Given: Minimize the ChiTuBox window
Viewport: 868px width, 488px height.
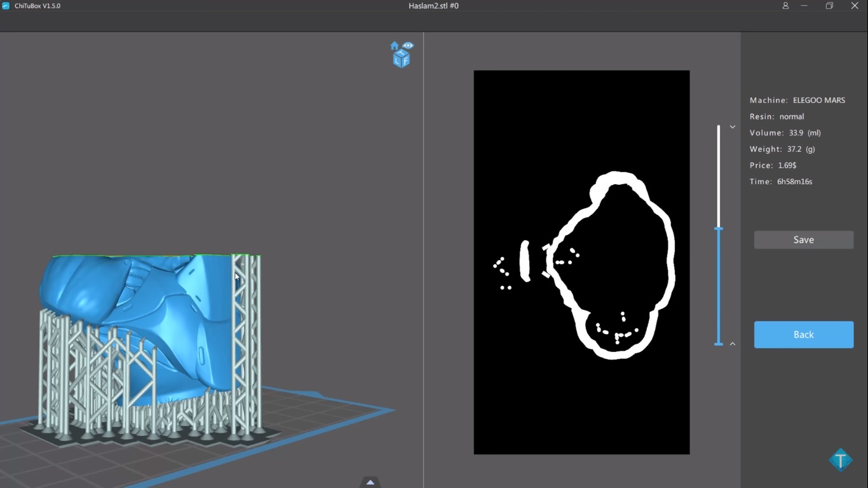Looking at the screenshot, I should (804, 6).
